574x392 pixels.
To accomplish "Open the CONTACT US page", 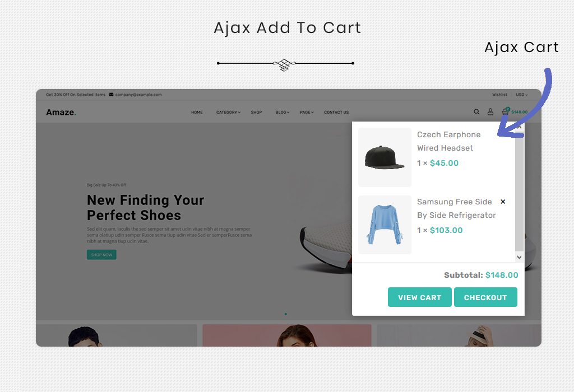I will pyautogui.click(x=336, y=112).
